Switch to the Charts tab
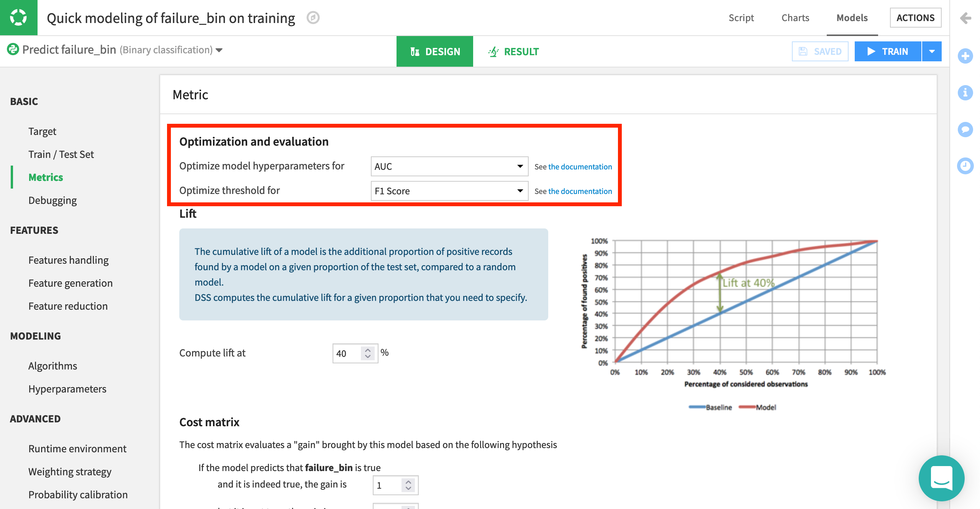 [795, 18]
